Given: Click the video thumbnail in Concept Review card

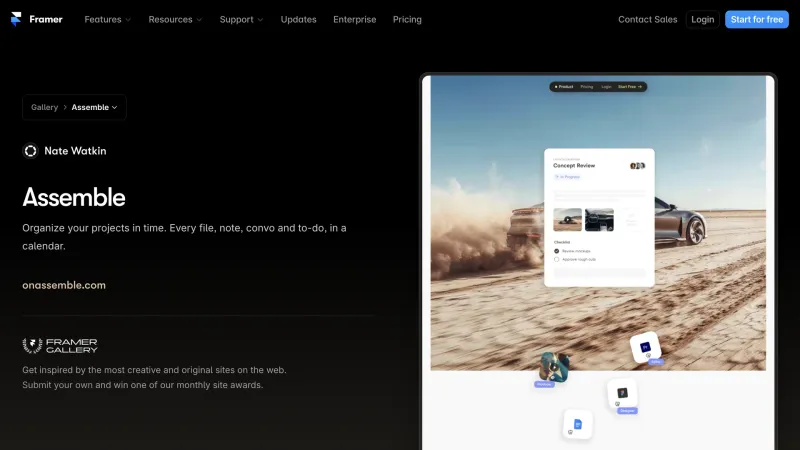Looking at the screenshot, I should tap(567, 220).
